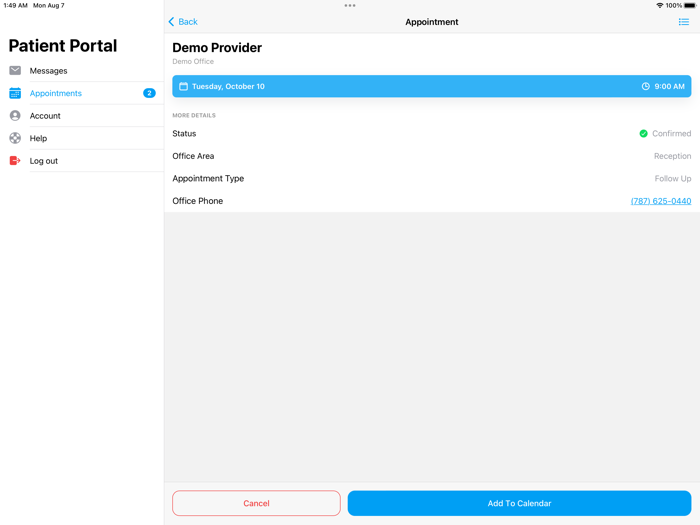Image resolution: width=700 pixels, height=525 pixels.
Task: Click the Appointments badge showing 2
Action: [x=149, y=93]
